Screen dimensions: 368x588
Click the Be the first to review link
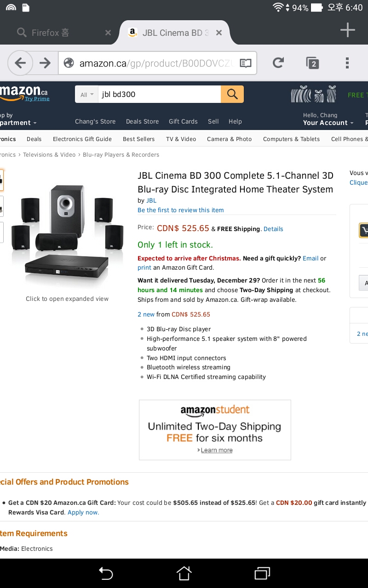pyautogui.click(x=181, y=210)
